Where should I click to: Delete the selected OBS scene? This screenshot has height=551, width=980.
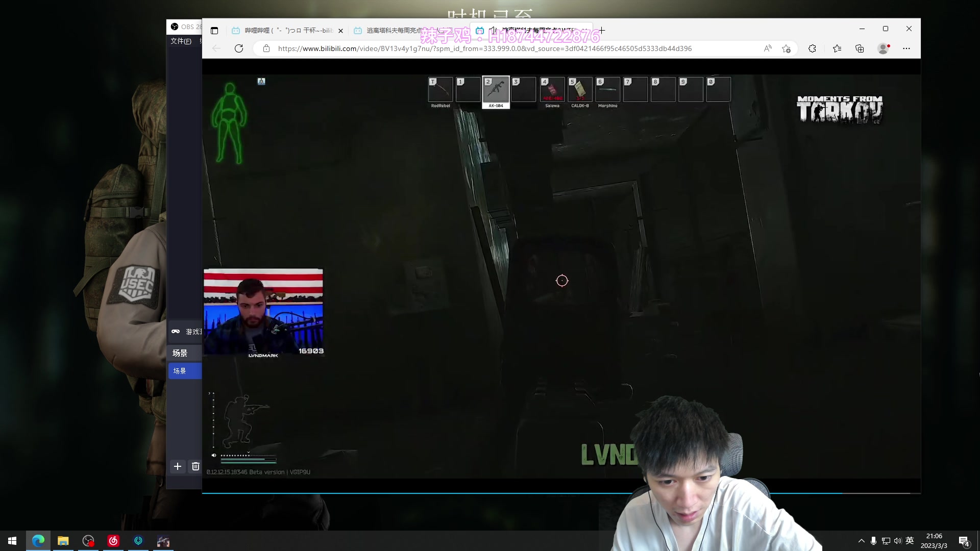pyautogui.click(x=195, y=466)
